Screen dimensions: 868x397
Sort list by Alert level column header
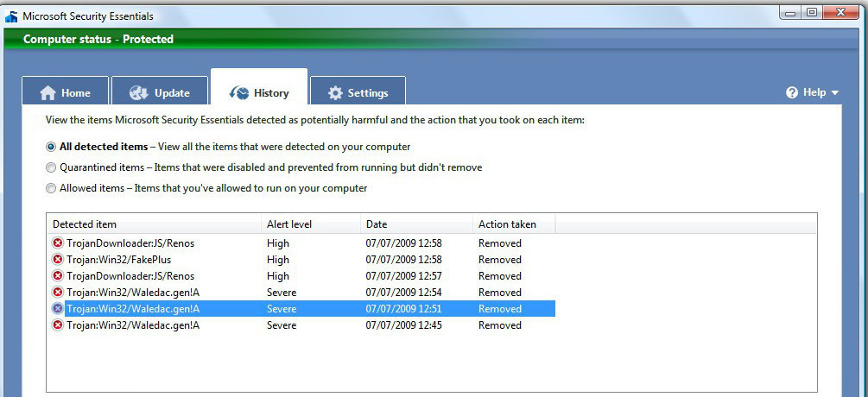(311, 224)
